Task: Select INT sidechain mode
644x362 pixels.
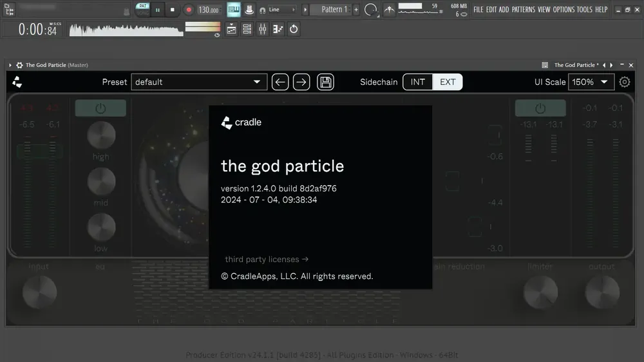Action: (418, 82)
